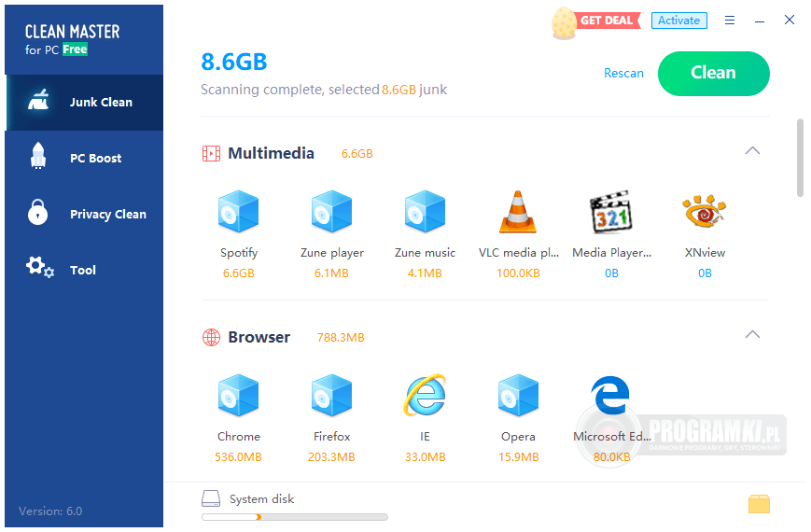Select the XNview eye icon
The height and width of the screenshot is (532, 811).
(x=705, y=211)
